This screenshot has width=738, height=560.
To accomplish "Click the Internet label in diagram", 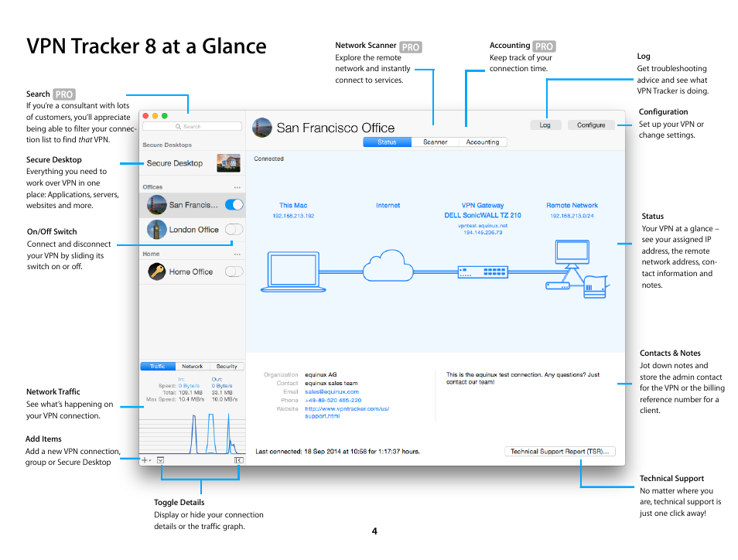I will point(388,206).
